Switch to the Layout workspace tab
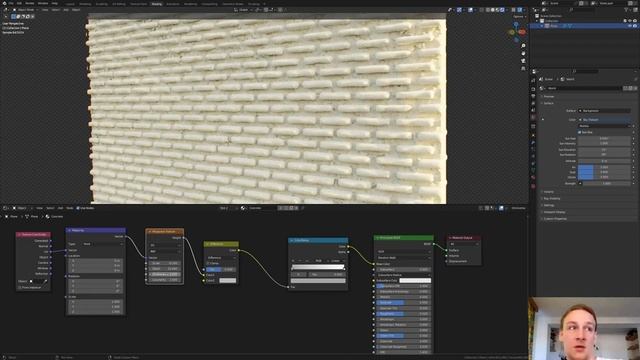This screenshot has height=360, width=640. click(x=70, y=4)
